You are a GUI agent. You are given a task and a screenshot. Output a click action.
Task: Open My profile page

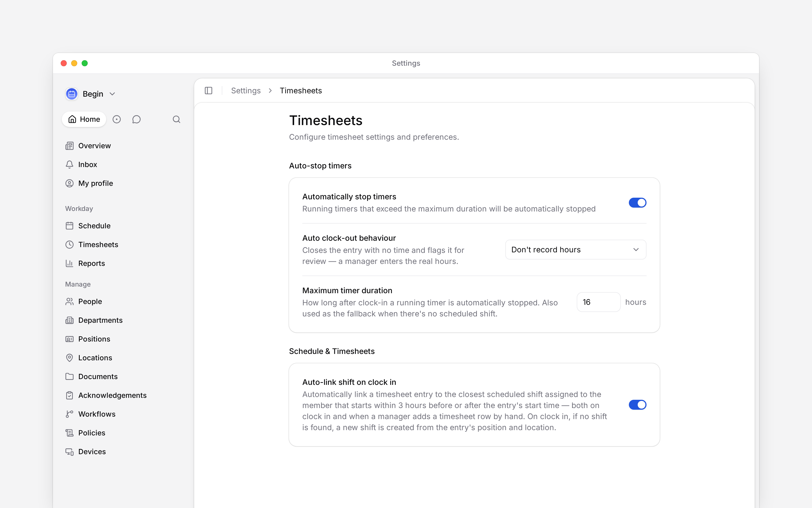[96, 183]
